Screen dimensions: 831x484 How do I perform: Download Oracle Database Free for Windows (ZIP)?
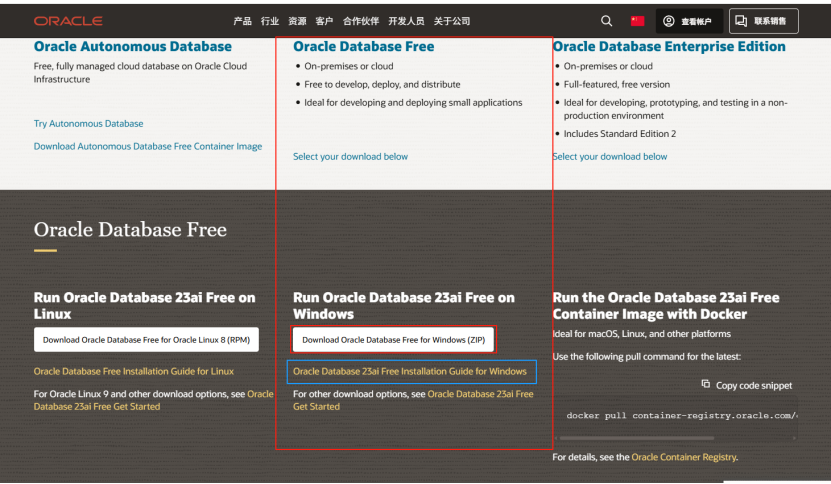[394, 340]
